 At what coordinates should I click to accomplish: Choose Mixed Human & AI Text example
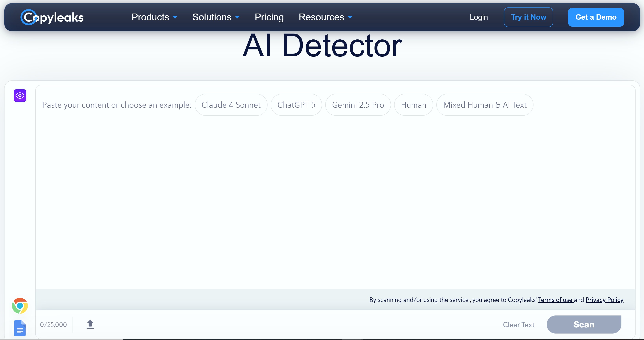coord(485,105)
